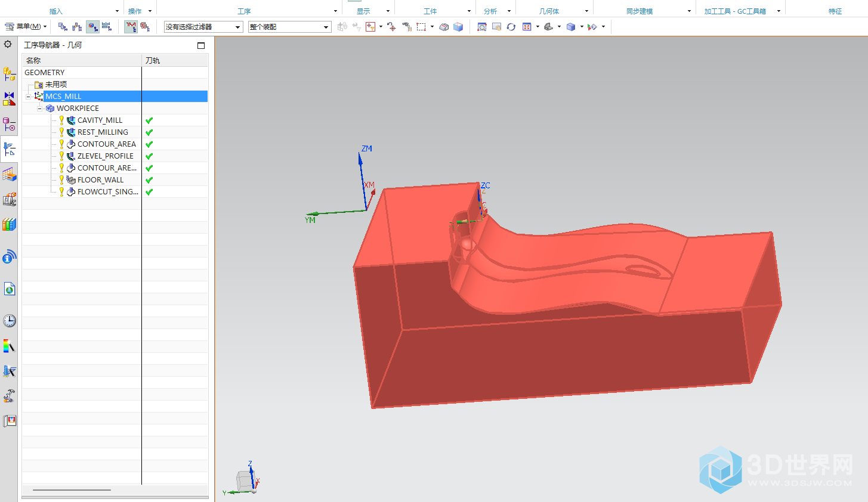Switch to Machining Method View
Screen dimensions: 868x502
point(107,27)
